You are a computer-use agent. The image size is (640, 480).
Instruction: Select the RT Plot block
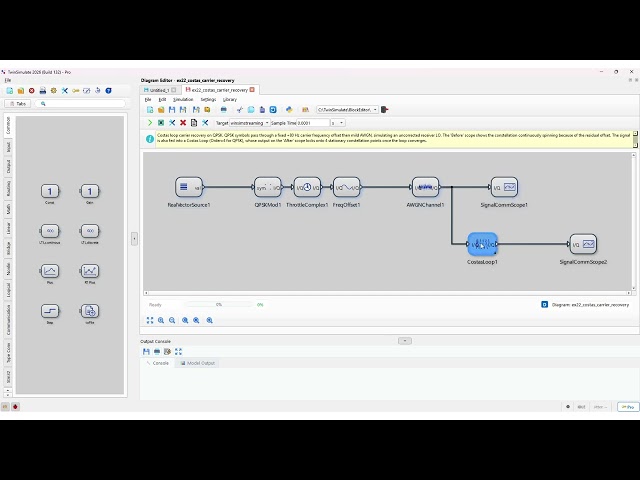point(90,271)
